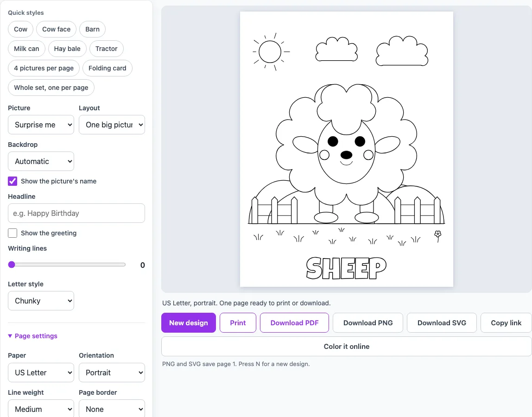
Task: Apply the Hay bale quick style
Action: tap(67, 49)
